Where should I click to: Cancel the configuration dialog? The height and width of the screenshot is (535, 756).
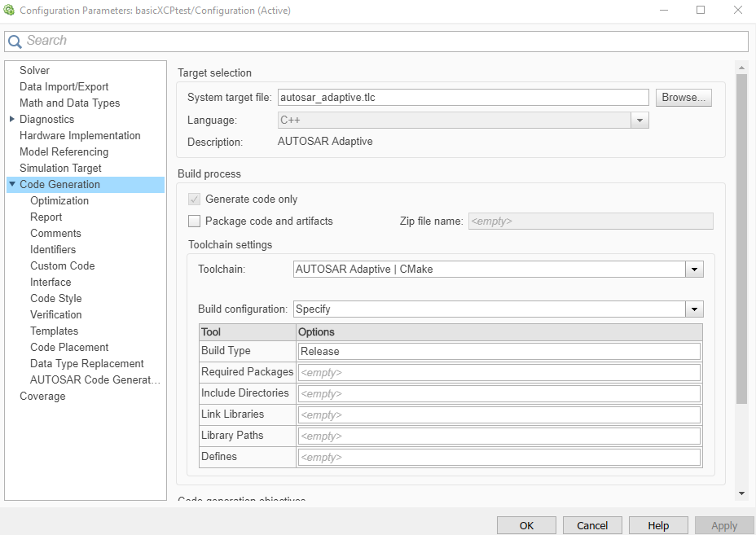pos(592,525)
